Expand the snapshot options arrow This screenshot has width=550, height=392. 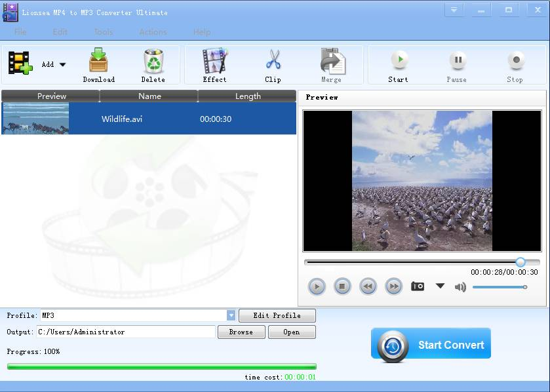tap(441, 286)
